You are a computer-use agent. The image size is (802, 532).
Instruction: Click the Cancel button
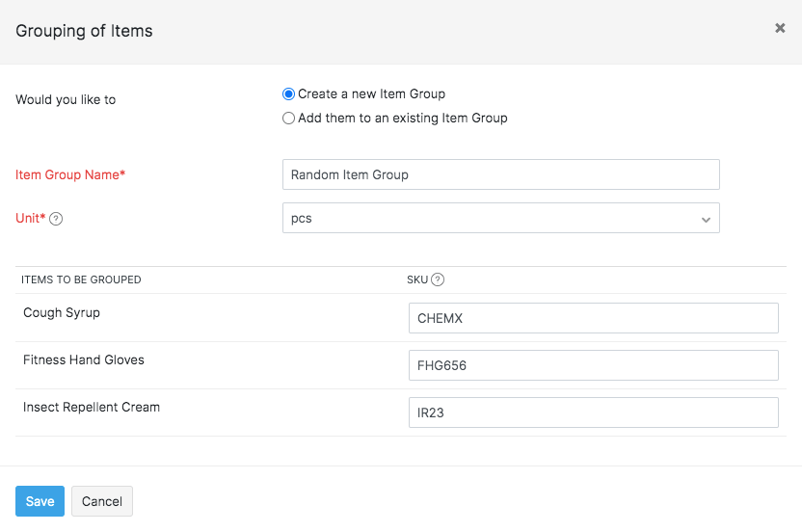click(101, 501)
